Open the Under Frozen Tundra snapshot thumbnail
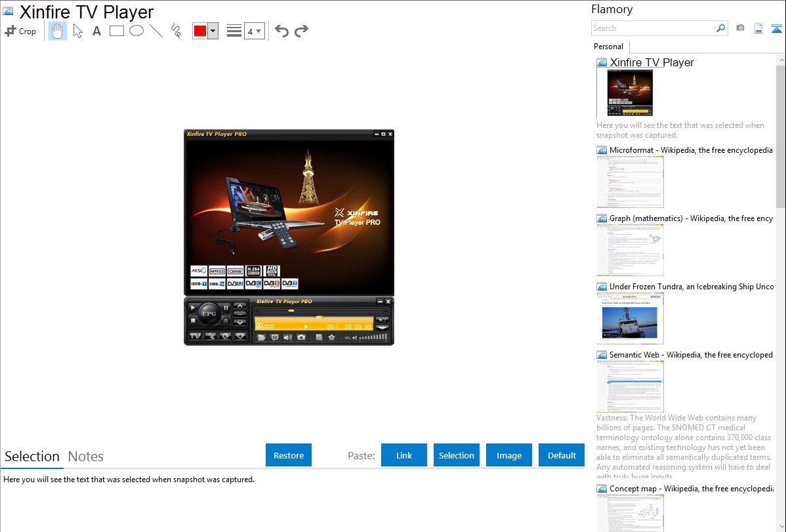 tap(630, 318)
